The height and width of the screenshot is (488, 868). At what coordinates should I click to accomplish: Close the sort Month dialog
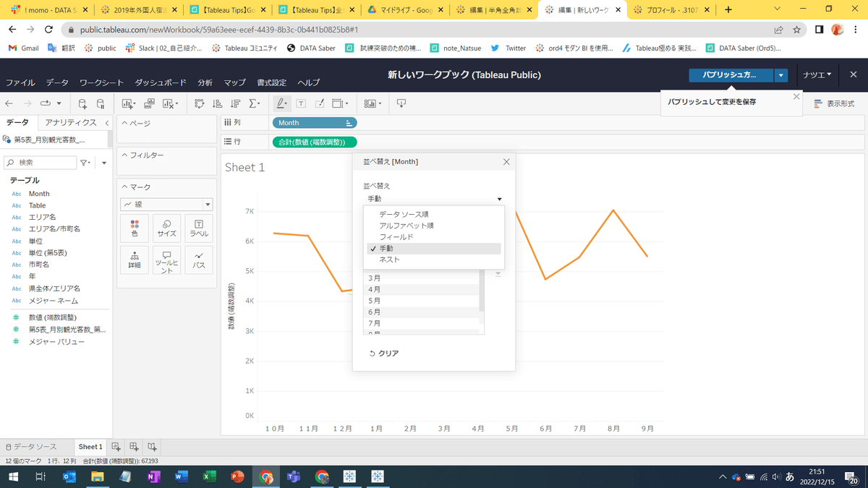[x=506, y=162]
